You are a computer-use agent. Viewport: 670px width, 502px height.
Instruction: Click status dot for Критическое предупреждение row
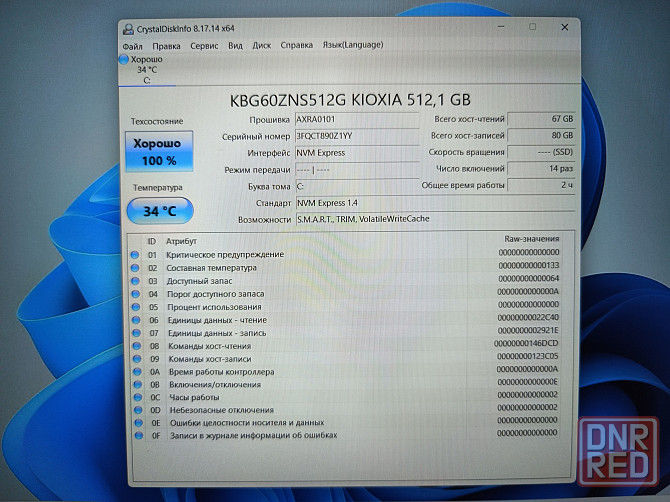[135, 255]
